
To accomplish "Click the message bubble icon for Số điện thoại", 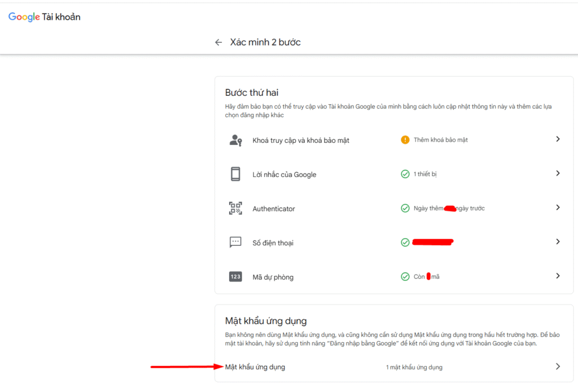I will coord(235,243).
